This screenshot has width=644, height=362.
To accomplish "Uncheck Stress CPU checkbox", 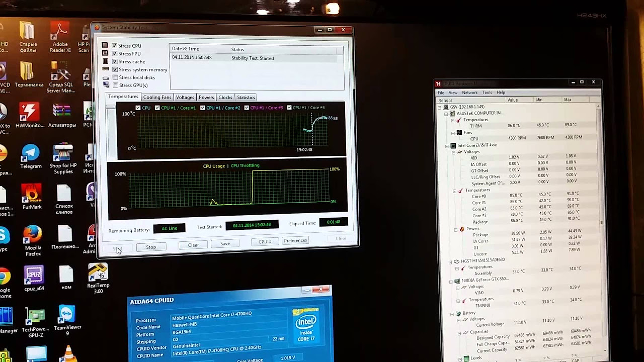I will [114, 46].
